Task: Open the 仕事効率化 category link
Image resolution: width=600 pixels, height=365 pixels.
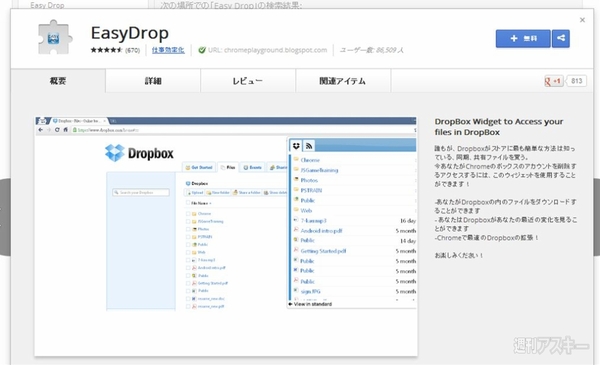Action: (x=168, y=50)
